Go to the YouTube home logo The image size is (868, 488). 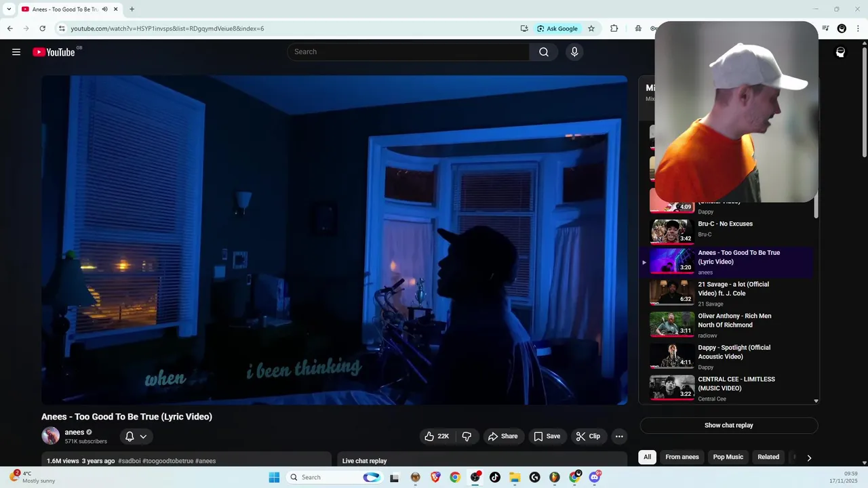pos(54,52)
